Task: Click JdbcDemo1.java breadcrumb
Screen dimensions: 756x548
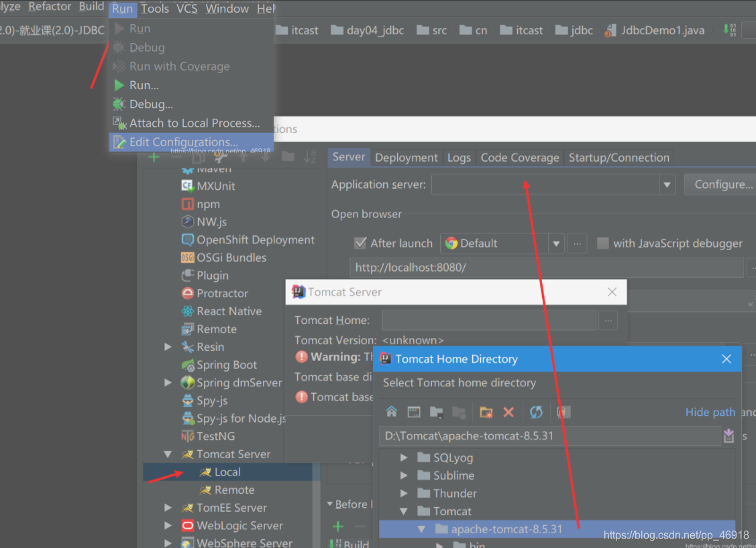Action: tap(655, 30)
